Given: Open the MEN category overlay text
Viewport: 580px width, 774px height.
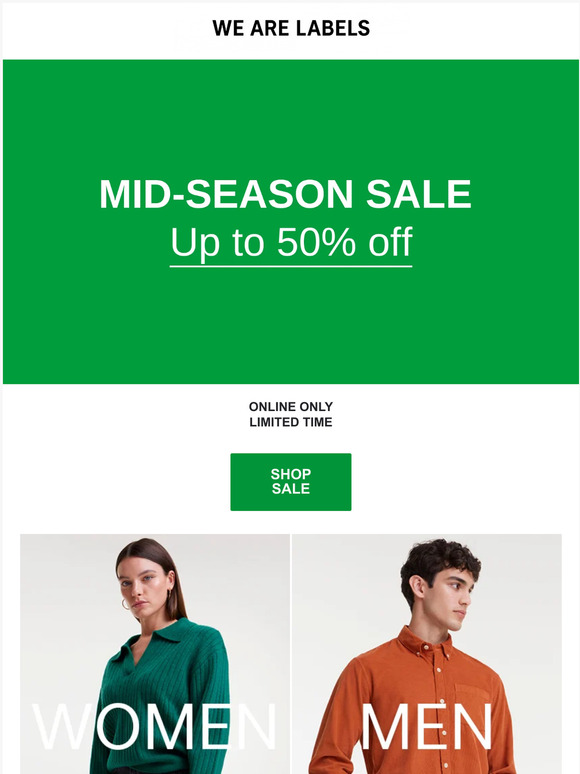Looking at the screenshot, I should click(426, 727).
